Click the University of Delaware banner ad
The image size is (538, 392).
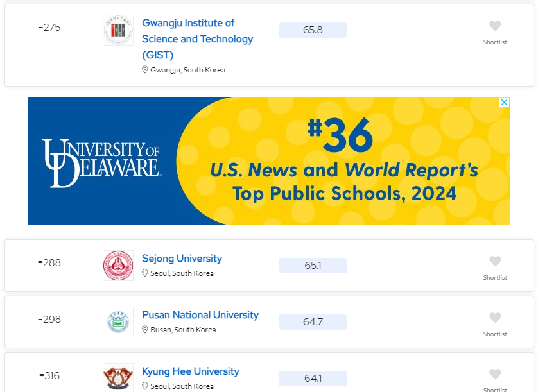[x=268, y=161]
